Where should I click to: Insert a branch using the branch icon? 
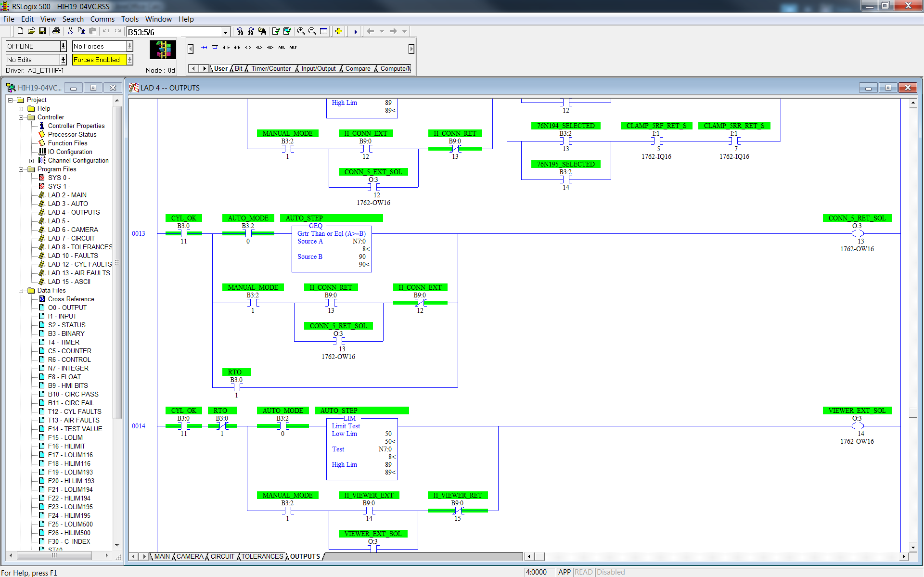(215, 47)
